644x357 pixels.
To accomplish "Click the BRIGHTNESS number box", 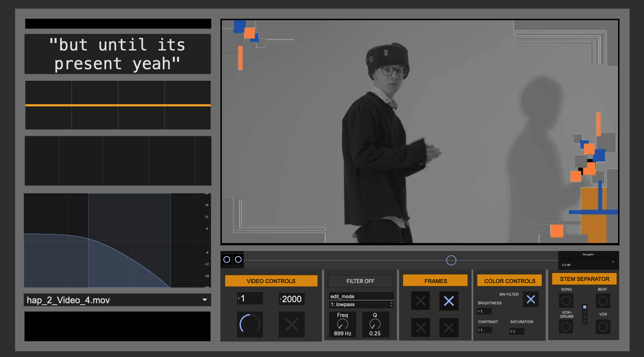I will (484, 311).
